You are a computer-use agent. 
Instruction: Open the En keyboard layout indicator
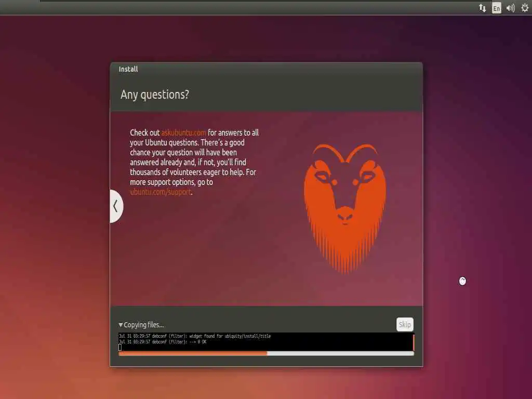pyautogui.click(x=496, y=8)
